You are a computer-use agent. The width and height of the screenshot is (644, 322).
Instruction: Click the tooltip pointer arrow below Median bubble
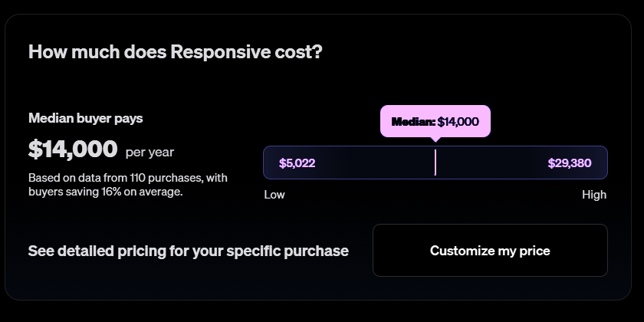pyautogui.click(x=435, y=139)
